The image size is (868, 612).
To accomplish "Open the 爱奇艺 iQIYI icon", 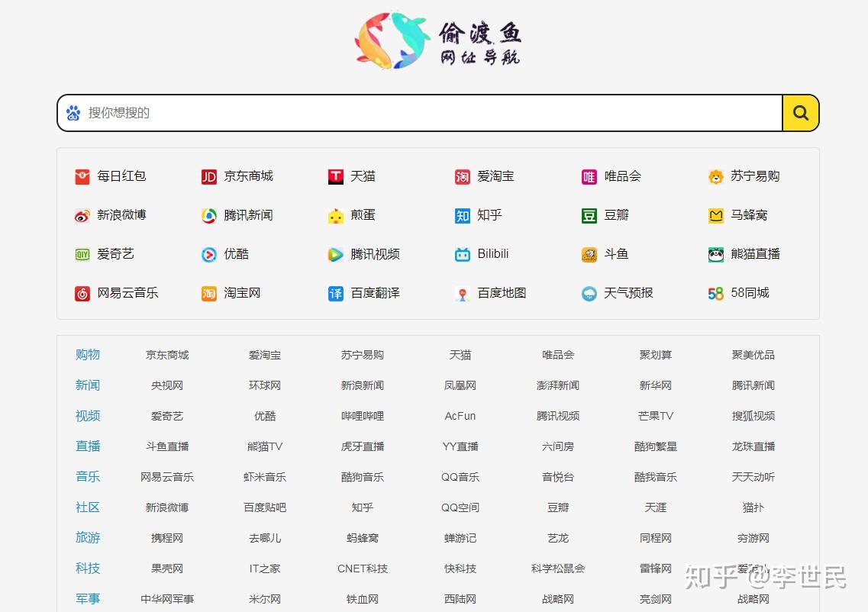I will [82, 255].
